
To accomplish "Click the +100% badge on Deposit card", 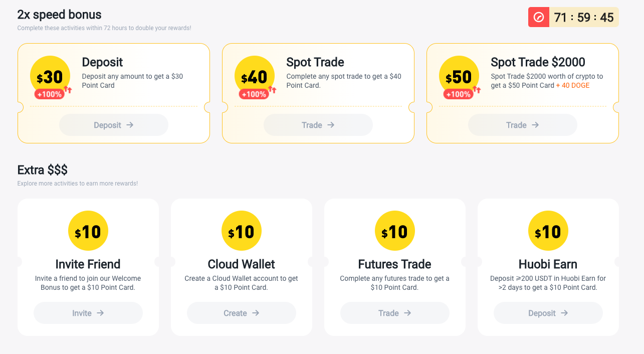I will coord(50,94).
